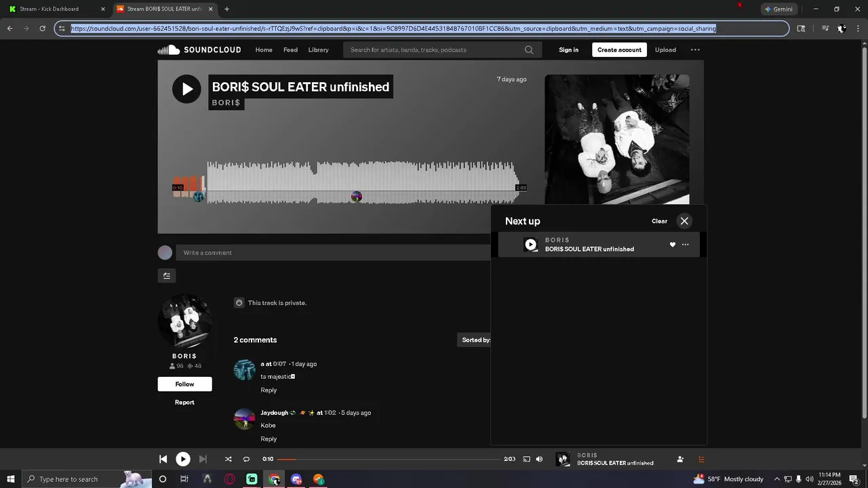
Task: Click the Gemini button in Chrome
Action: coord(778,9)
